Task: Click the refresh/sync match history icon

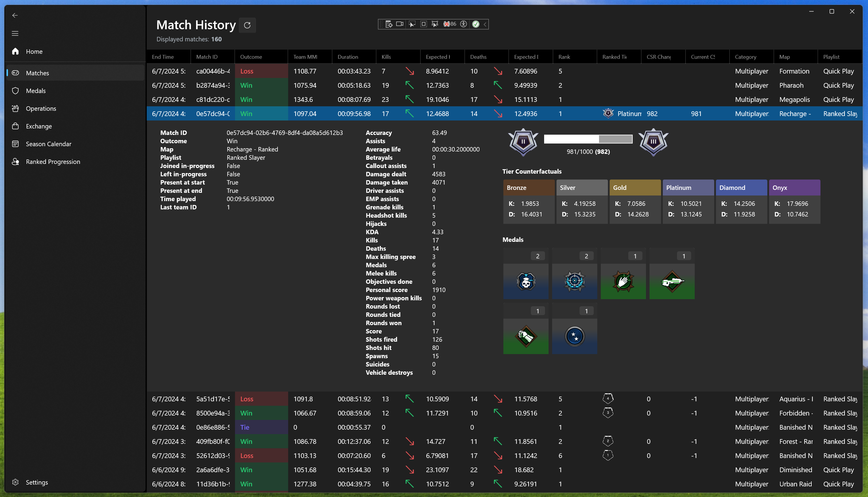Action: [x=247, y=25]
